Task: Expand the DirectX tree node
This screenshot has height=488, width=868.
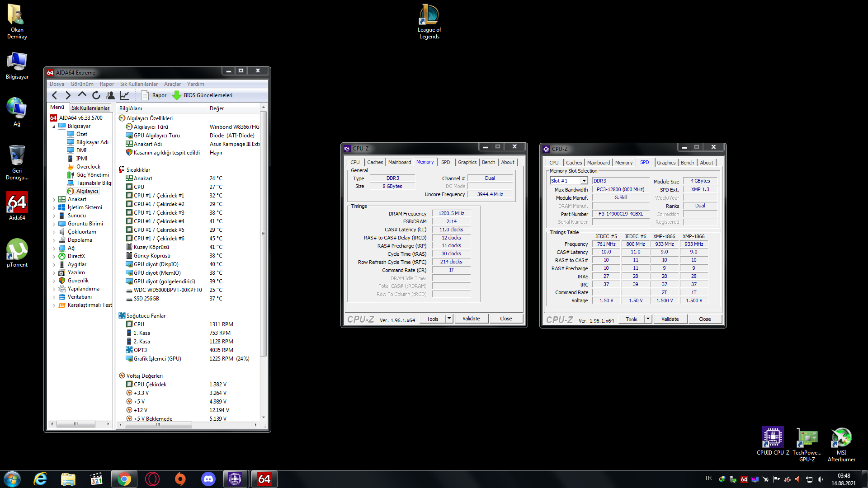Action: point(54,256)
